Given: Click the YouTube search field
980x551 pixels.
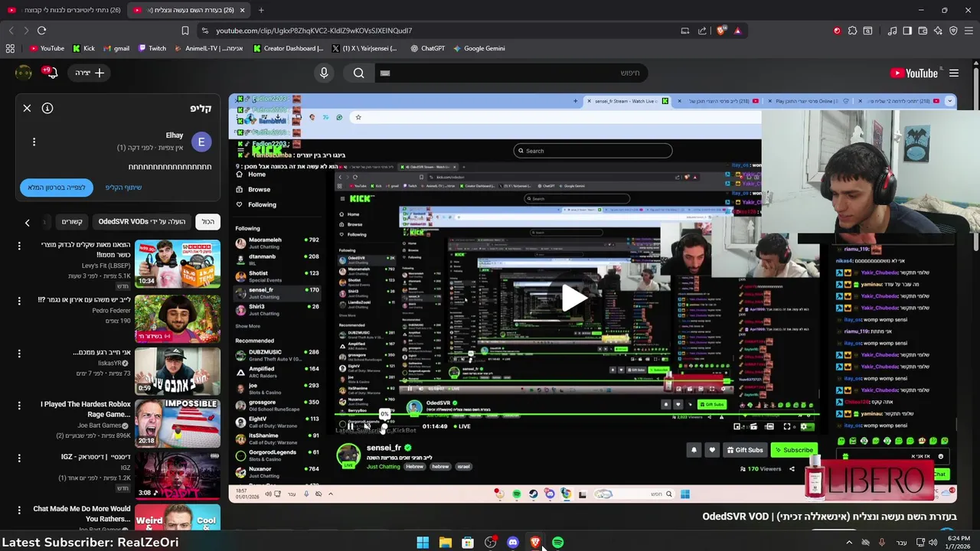Looking at the screenshot, I should click(512, 73).
